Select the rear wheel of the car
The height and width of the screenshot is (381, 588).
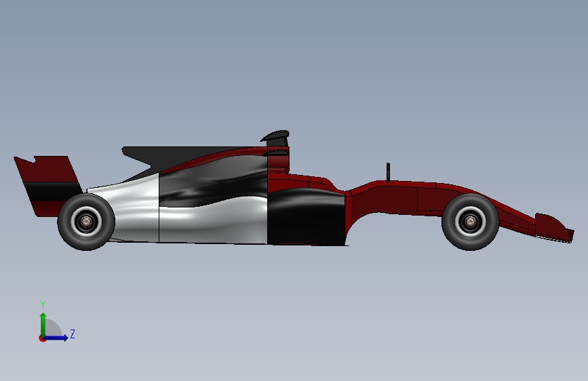[x=86, y=222]
